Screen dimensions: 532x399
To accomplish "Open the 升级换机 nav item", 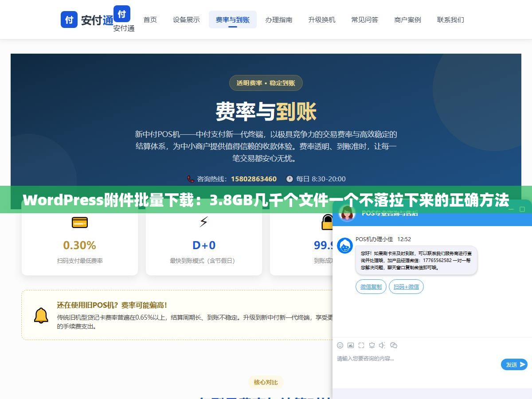I will click(322, 20).
